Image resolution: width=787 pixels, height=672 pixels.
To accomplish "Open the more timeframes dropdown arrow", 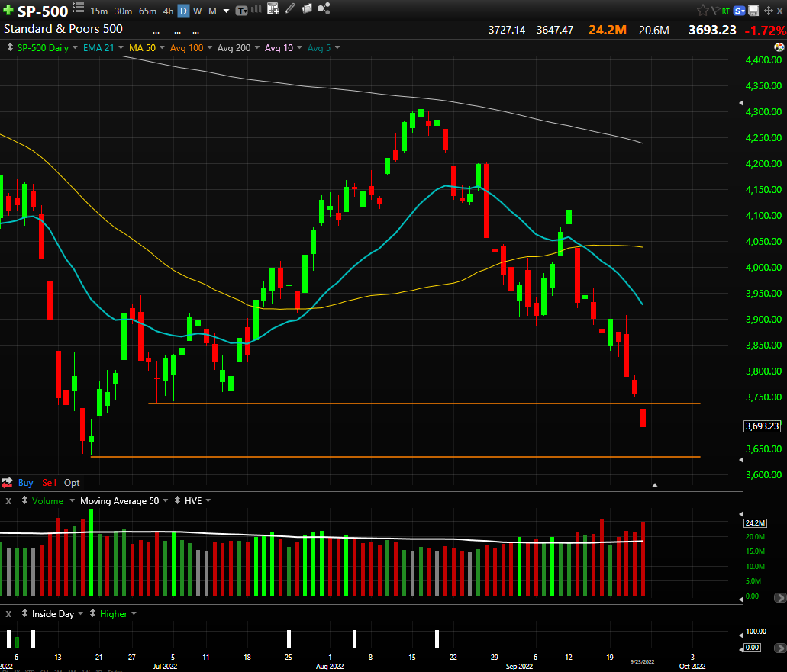I will point(227,11).
